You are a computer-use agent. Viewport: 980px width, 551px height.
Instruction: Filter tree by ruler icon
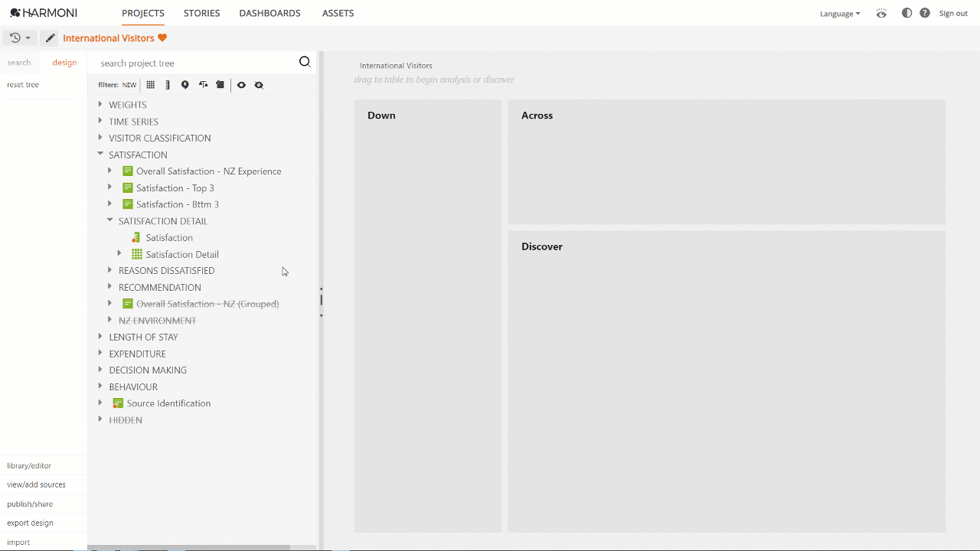pyautogui.click(x=168, y=85)
